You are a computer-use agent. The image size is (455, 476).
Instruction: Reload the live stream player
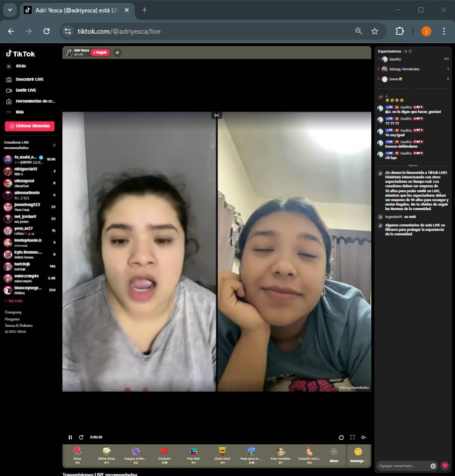point(81,437)
